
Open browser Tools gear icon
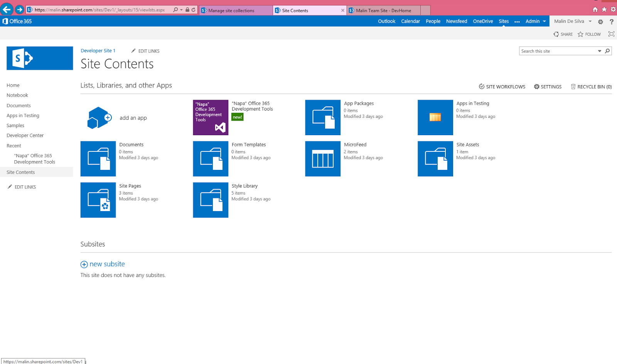tap(613, 10)
